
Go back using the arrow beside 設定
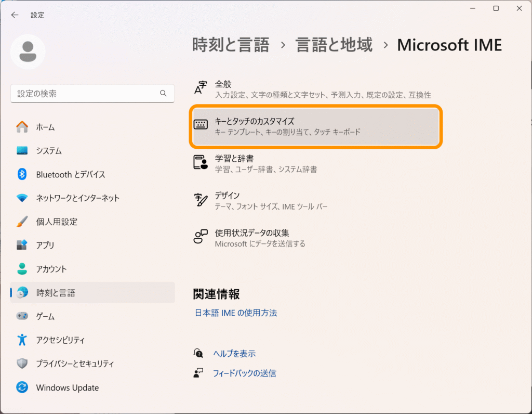[15, 15]
